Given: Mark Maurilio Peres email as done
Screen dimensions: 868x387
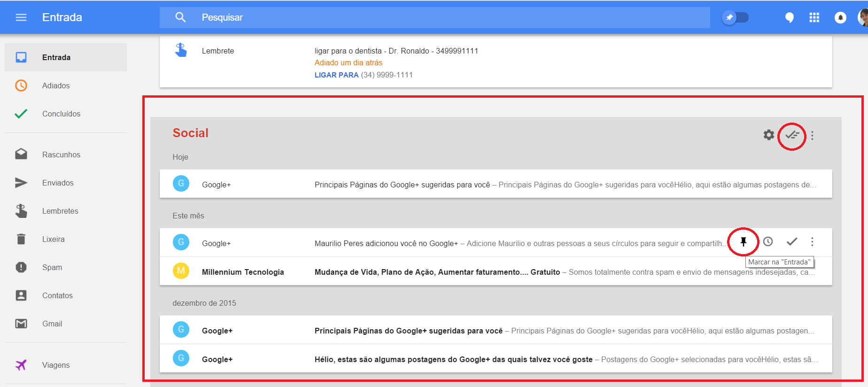Looking at the screenshot, I should pyautogui.click(x=792, y=242).
